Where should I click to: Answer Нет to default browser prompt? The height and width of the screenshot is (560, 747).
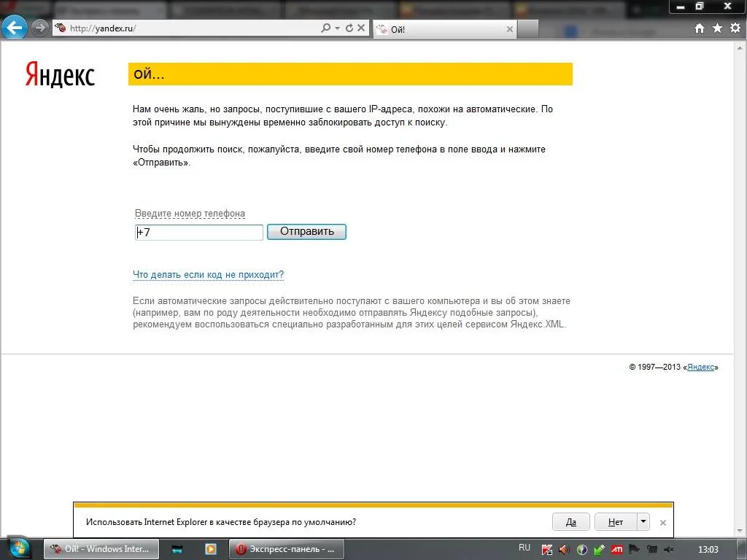coord(616,522)
